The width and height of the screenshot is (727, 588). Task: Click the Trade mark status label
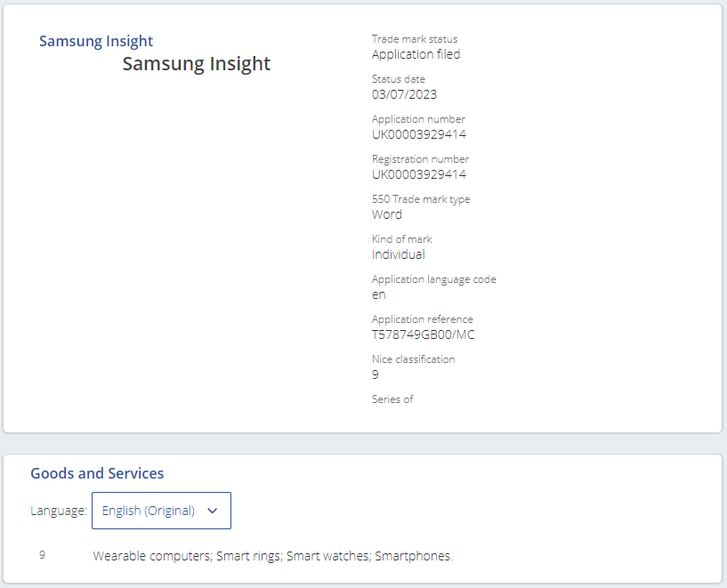click(415, 39)
